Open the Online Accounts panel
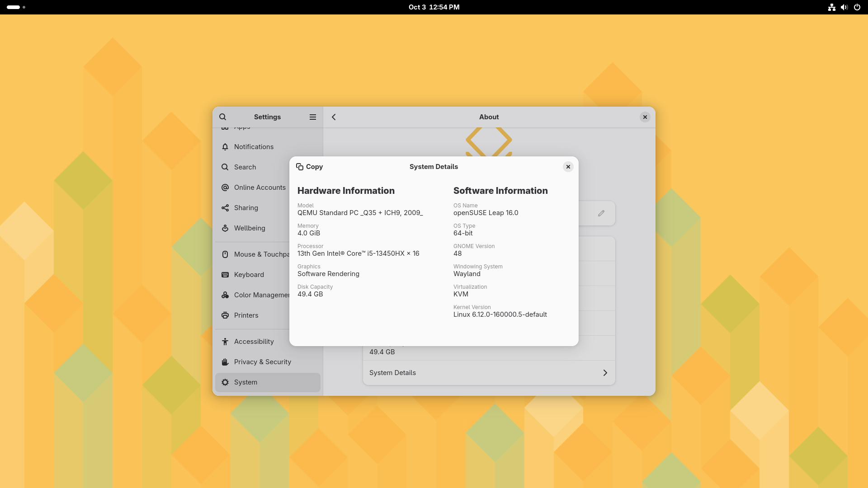 point(259,188)
